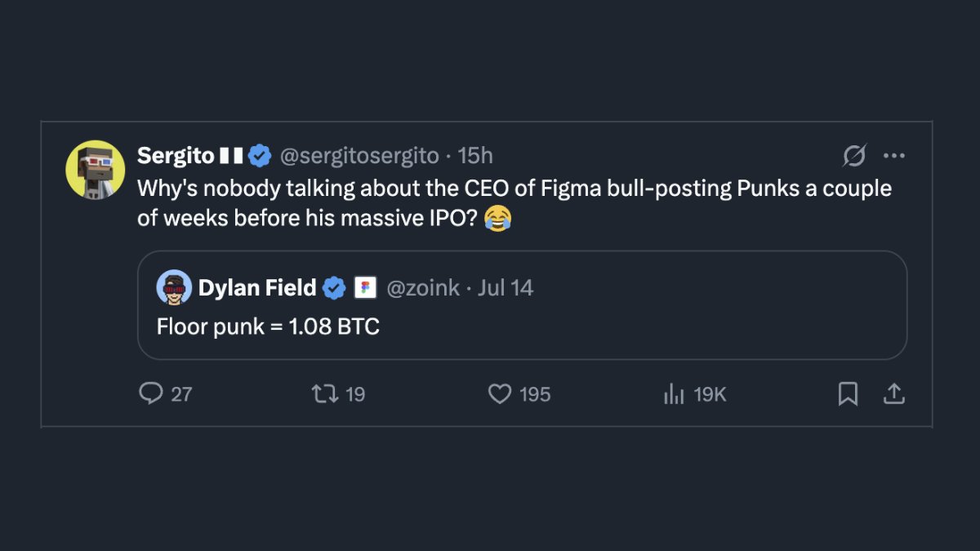
Task: Open the view analytics bar chart icon
Action: coord(674,394)
